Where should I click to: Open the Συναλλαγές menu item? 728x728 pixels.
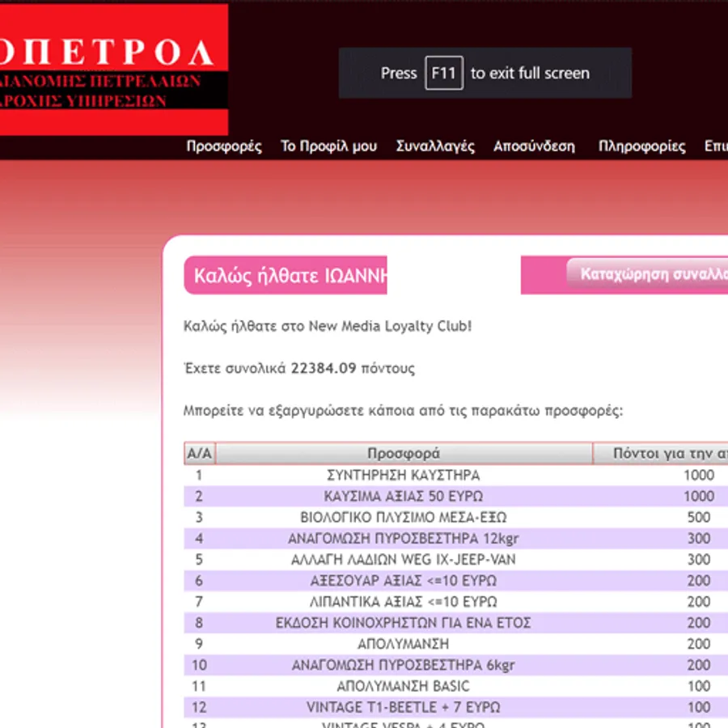[x=435, y=146]
